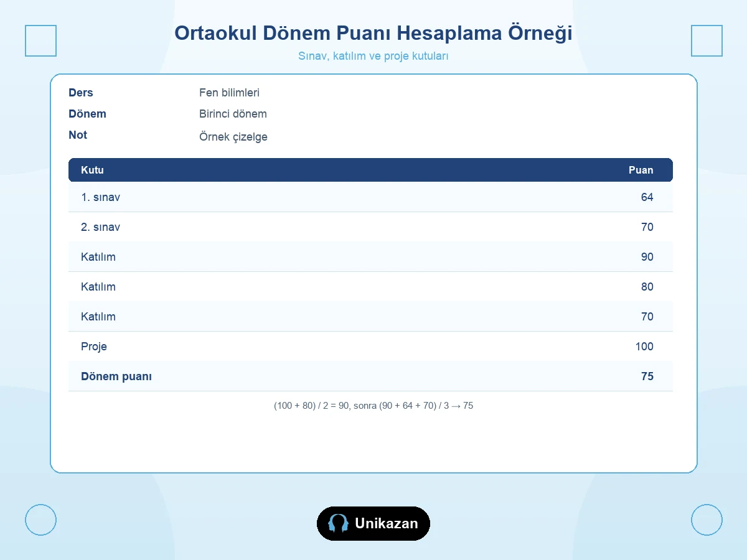Click the 'Birinci dönem' value
747x560 pixels.
[x=233, y=114]
